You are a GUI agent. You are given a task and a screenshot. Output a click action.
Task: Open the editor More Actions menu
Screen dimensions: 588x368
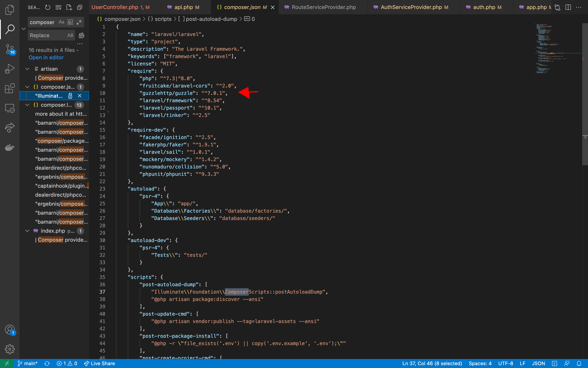point(579,7)
